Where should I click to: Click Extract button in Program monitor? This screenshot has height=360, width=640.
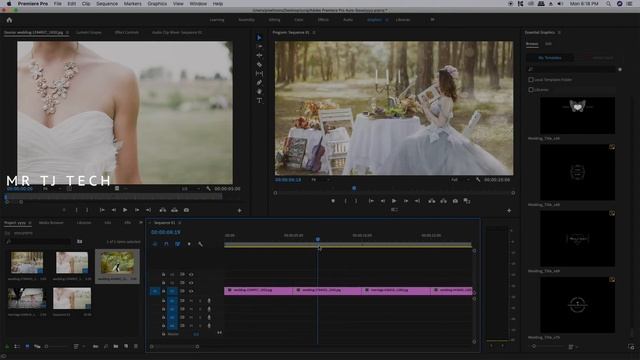coord(443,201)
